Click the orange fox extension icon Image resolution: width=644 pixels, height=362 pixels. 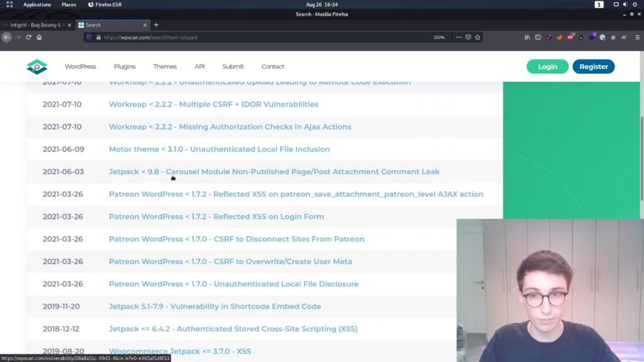pos(559,37)
